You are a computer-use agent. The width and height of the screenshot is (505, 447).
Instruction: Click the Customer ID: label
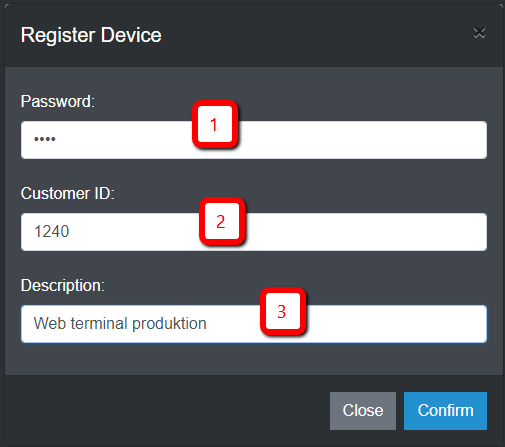click(68, 193)
